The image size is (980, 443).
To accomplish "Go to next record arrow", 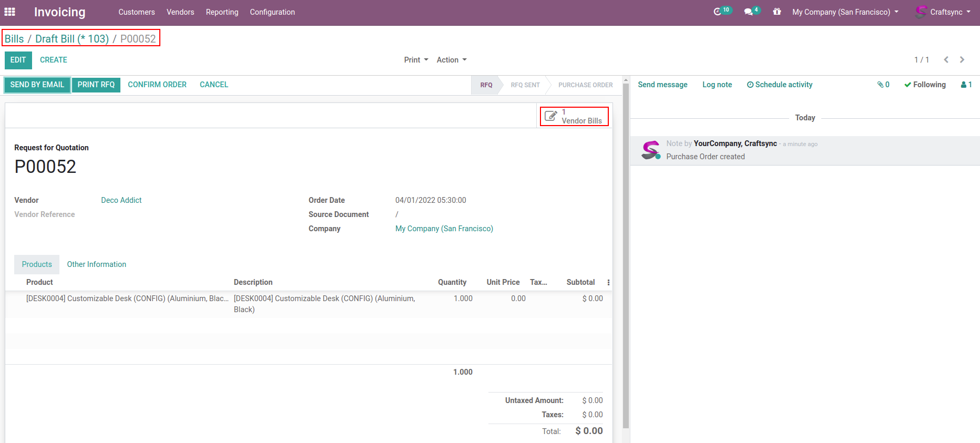I will click(962, 60).
